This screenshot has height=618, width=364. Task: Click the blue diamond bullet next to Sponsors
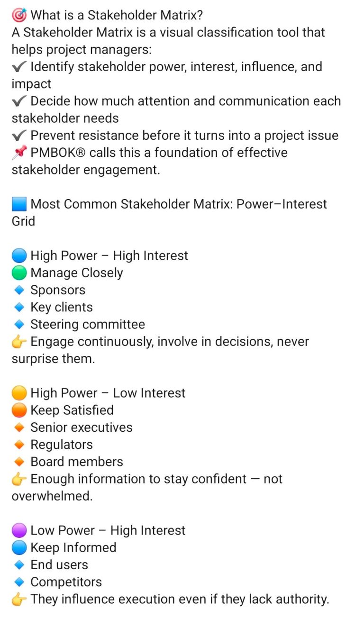(19, 290)
